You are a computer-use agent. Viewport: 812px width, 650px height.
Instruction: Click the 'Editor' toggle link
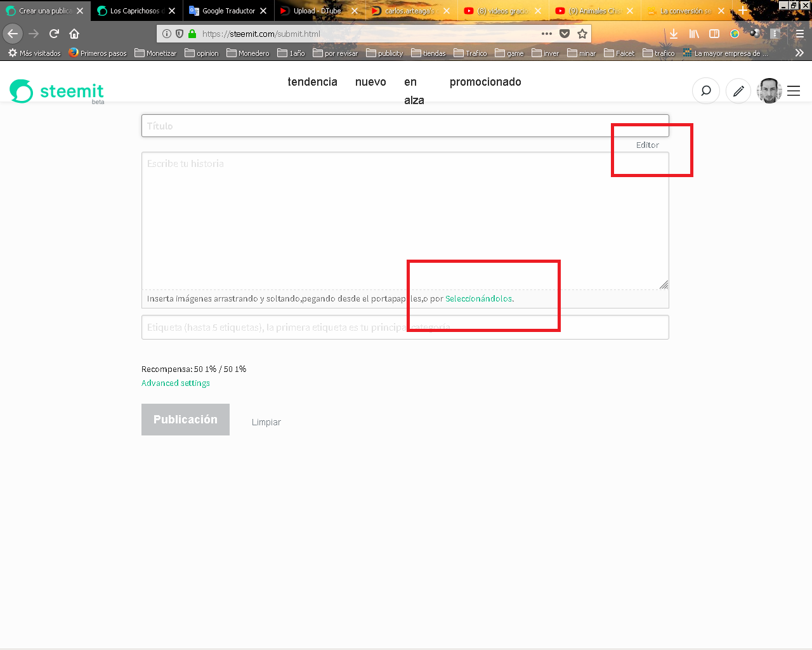tap(647, 145)
